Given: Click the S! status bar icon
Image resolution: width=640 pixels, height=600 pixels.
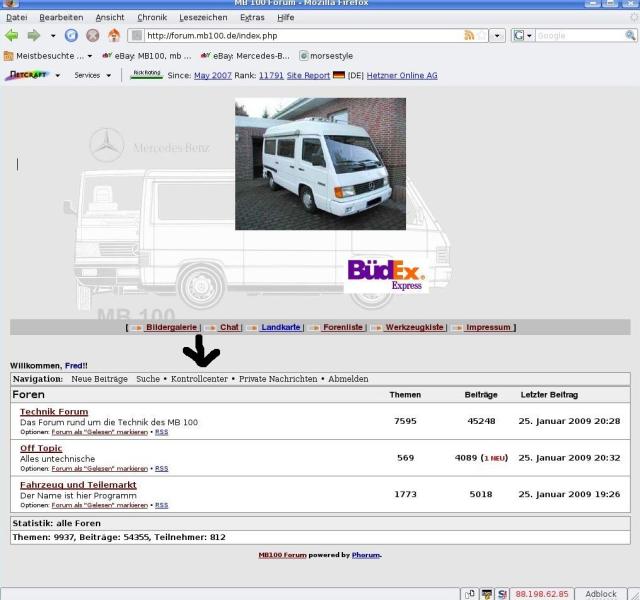Looking at the screenshot, I should pos(502,594).
